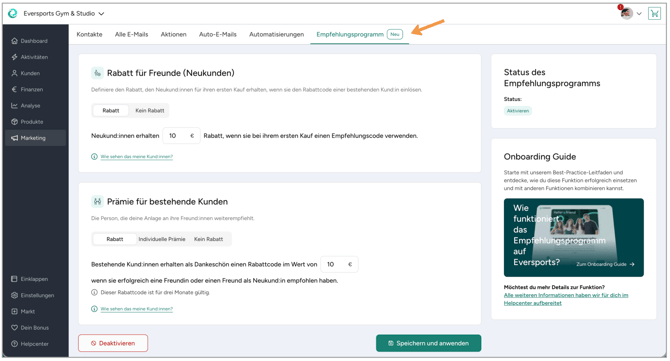The width and height of the screenshot is (670, 361).
Task: Switch to the Auto-E-Mails tab
Action: [x=217, y=35]
